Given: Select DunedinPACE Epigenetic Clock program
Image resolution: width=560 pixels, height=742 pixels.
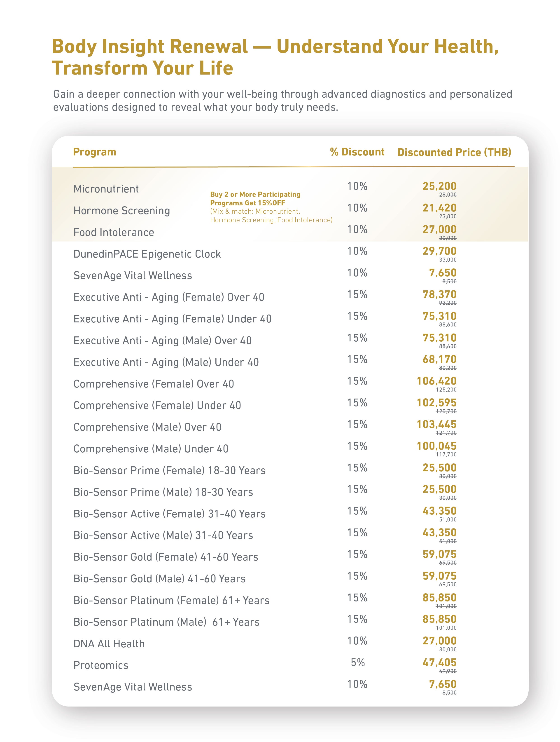Looking at the screenshot, I should [x=147, y=254].
